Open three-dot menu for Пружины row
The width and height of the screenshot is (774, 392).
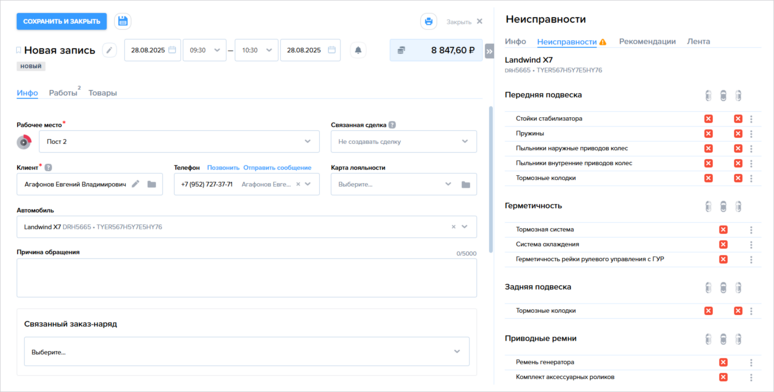click(x=751, y=134)
